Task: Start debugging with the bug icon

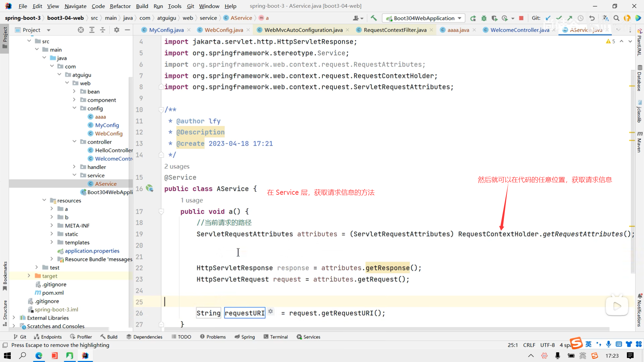Action: [484, 18]
